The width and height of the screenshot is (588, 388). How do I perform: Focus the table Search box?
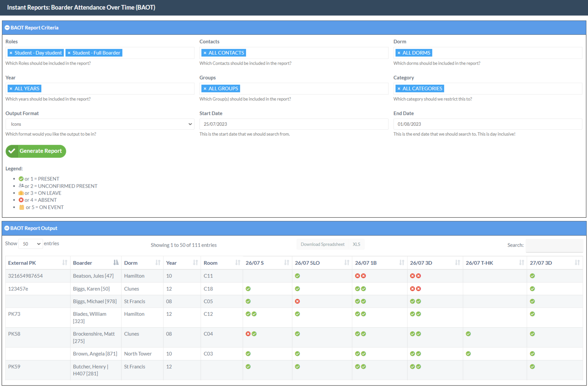tap(554, 245)
